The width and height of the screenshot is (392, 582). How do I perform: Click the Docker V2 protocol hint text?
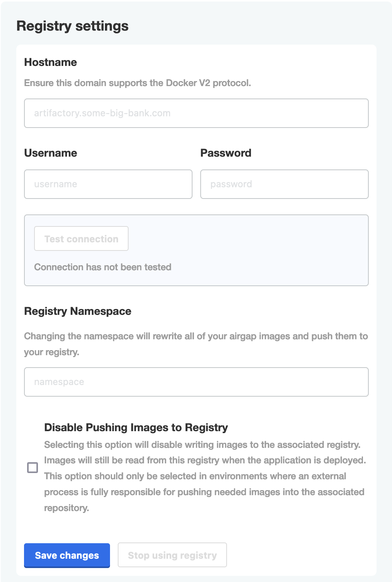click(x=138, y=83)
